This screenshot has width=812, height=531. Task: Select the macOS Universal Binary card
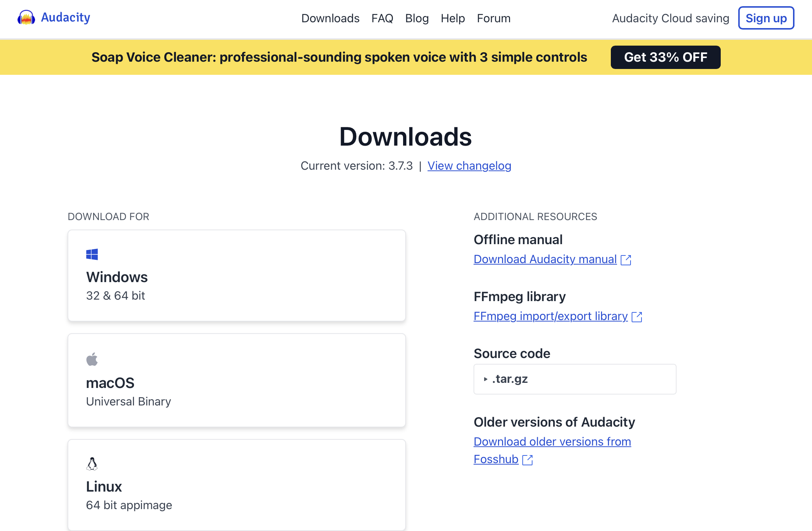coord(237,380)
